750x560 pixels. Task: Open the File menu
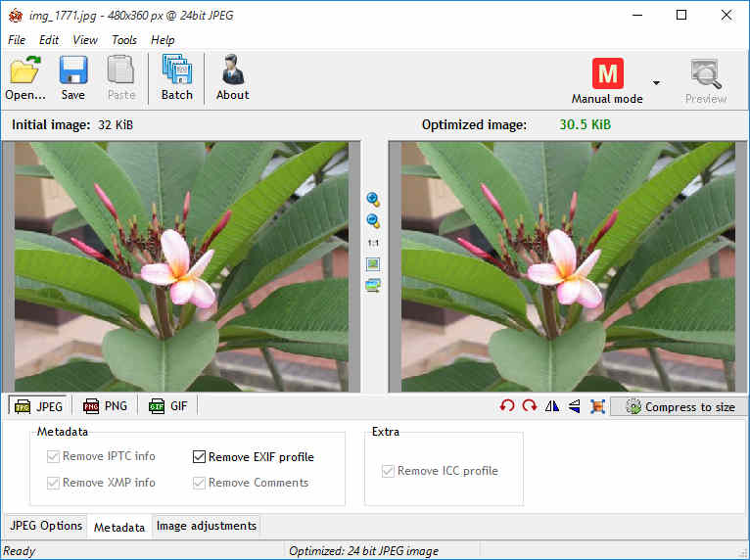[17, 40]
